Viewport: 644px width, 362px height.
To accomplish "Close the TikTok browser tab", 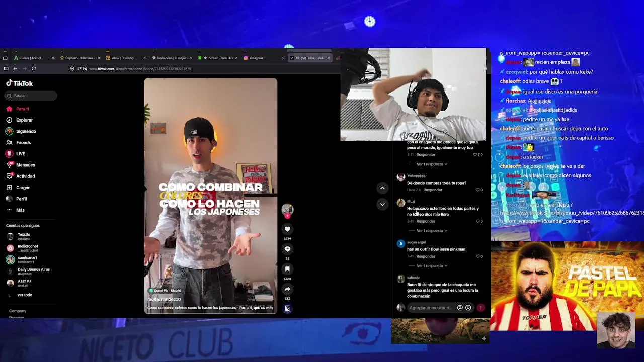I will point(329,58).
